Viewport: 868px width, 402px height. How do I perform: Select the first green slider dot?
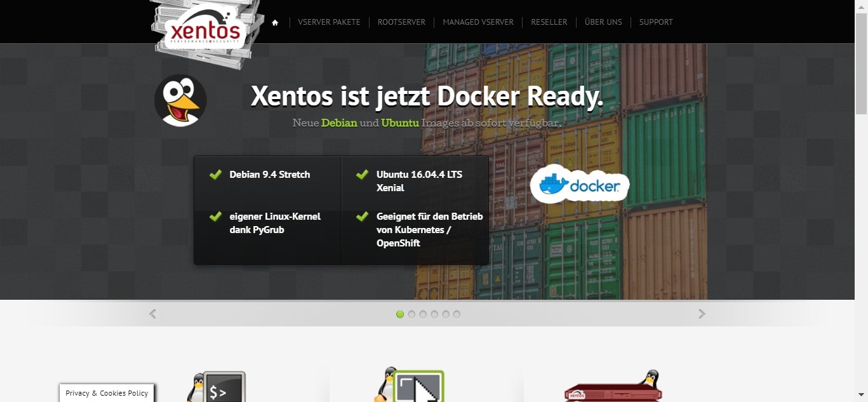tap(400, 314)
